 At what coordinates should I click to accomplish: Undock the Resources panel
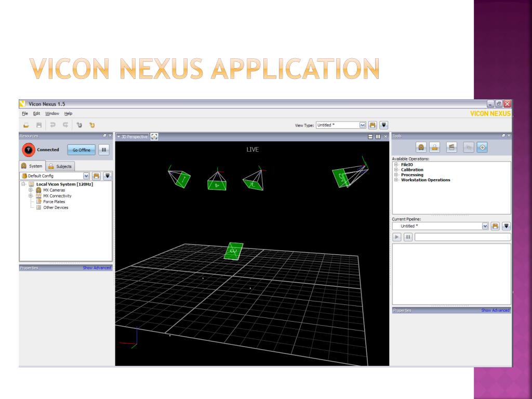pos(104,136)
